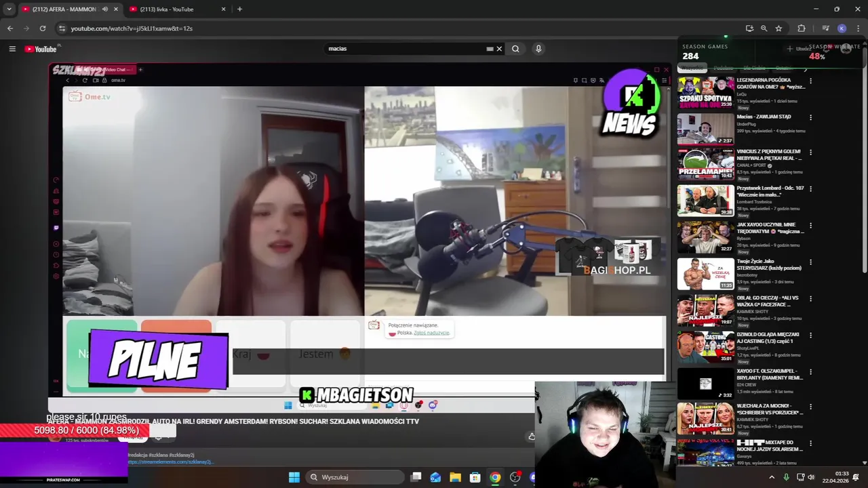The width and height of the screenshot is (868, 488).
Task: View site information icon in address bar
Action: coord(62,28)
